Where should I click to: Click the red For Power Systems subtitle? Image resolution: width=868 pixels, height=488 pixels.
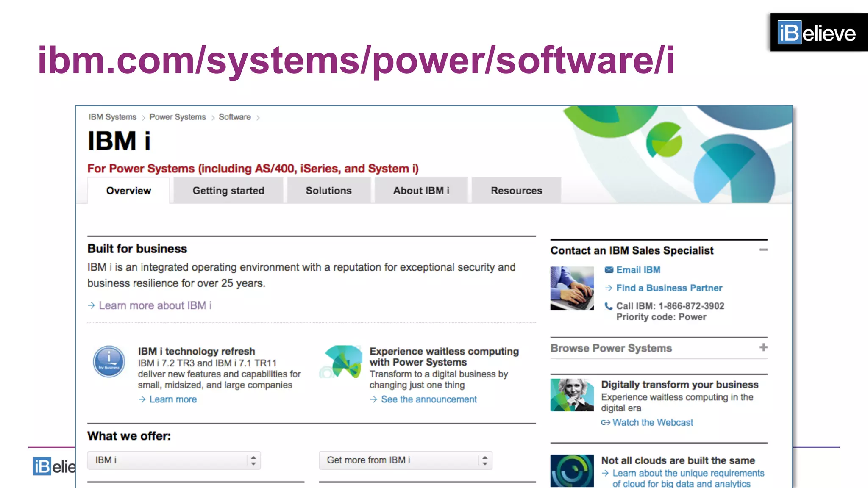tap(253, 169)
